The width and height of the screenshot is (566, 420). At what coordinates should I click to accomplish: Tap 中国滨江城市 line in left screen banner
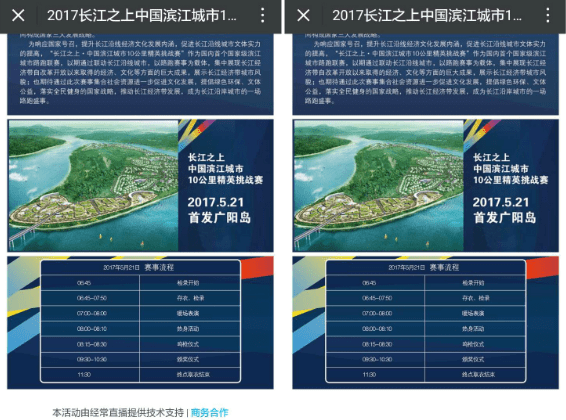[x=215, y=169]
